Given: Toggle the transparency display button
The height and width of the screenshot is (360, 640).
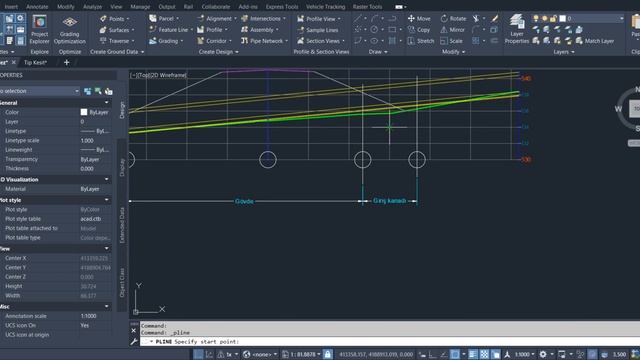Looking at the screenshot, I should tap(484, 354).
